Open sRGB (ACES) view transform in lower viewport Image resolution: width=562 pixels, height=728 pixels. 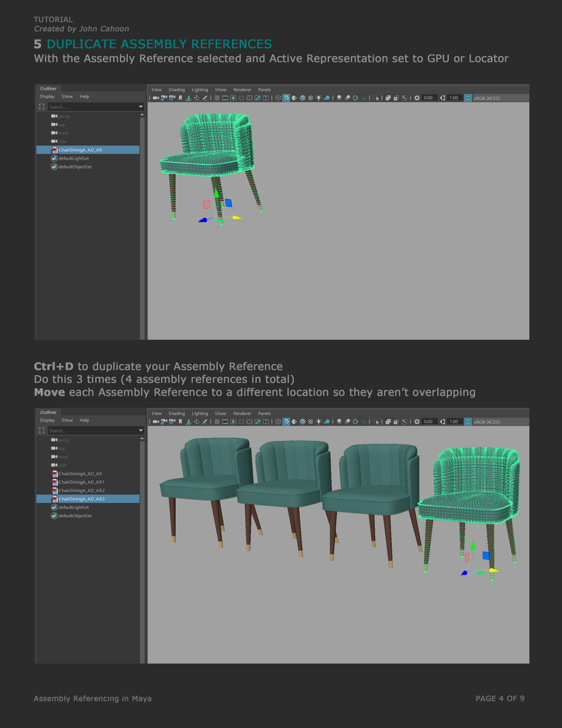click(x=487, y=422)
